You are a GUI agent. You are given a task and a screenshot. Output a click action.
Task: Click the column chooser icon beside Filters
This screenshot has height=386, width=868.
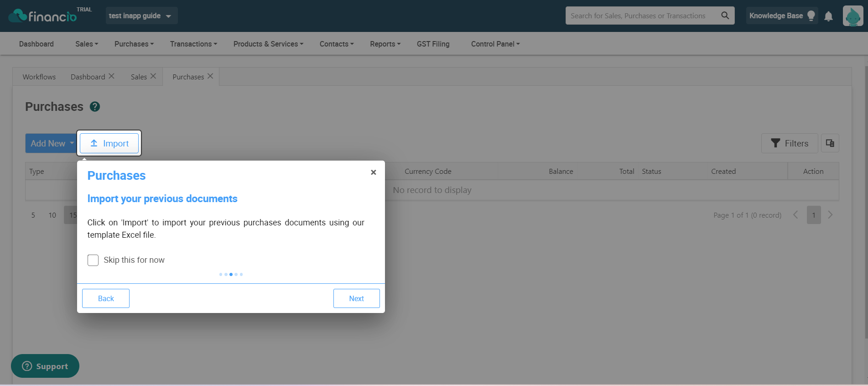[x=830, y=143]
